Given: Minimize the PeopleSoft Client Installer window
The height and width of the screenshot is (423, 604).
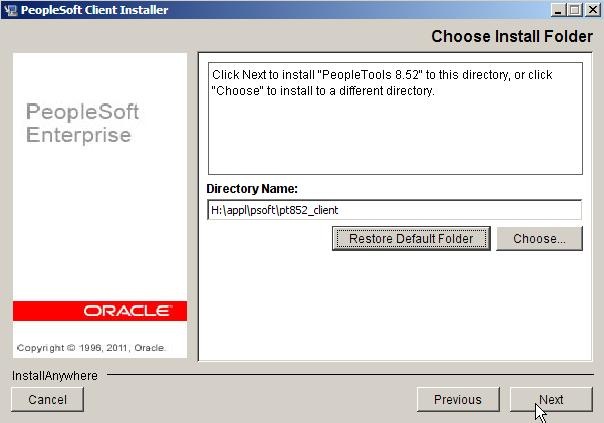Looking at the screenshot, I should [558, 10].
